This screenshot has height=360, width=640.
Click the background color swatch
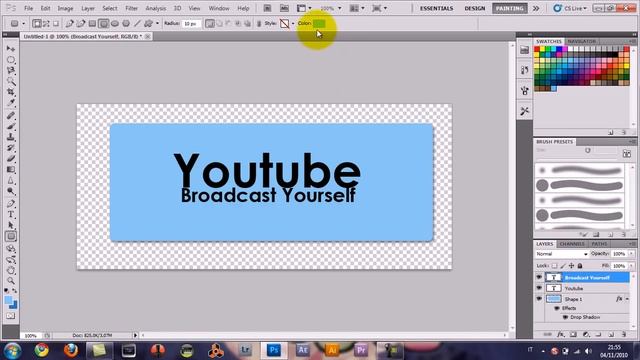click(14, 305)
